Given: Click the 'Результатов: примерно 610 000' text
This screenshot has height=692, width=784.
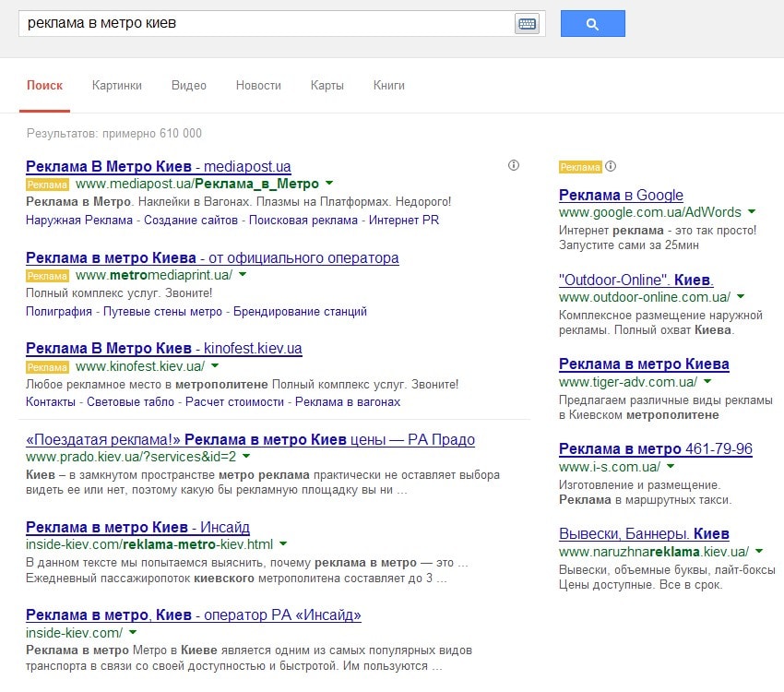Looking at the screenshot, I should (x=114, y=134).
